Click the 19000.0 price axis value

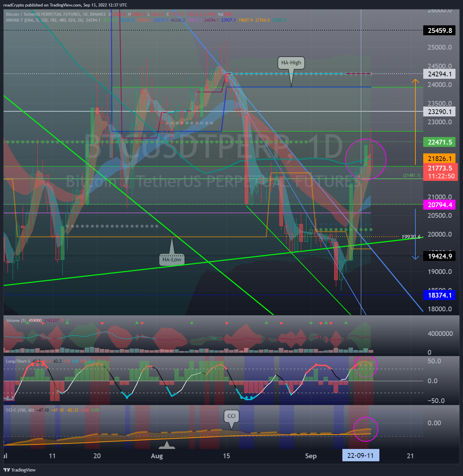(x=440, y=272)
